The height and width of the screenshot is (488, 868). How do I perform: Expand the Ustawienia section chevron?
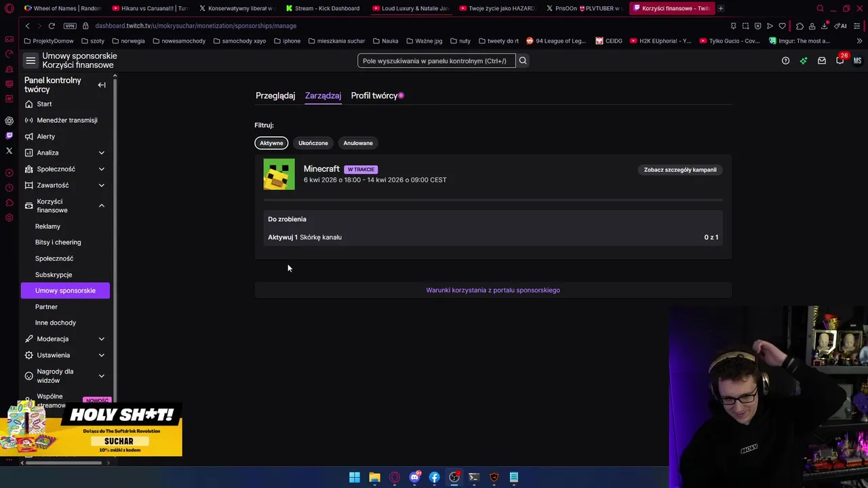point(102,355)
